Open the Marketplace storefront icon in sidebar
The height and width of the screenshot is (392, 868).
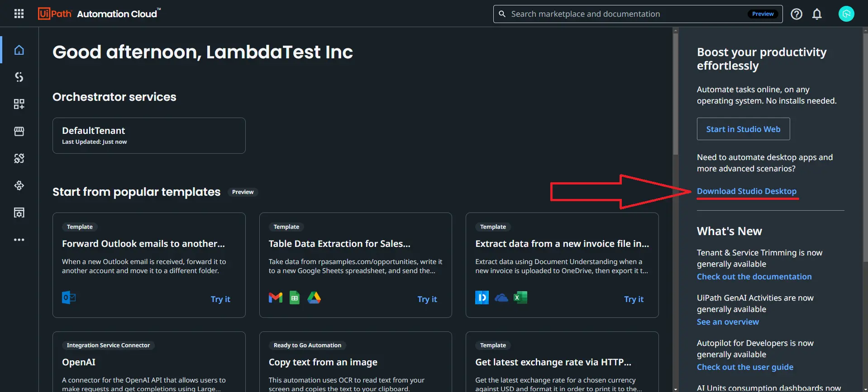(x=19, y=131)
